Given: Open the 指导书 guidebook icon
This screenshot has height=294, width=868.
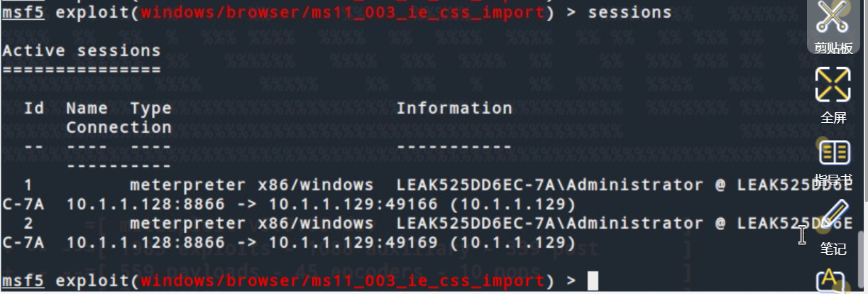Looking at the screenshot, I should click(x=834, y=151).
